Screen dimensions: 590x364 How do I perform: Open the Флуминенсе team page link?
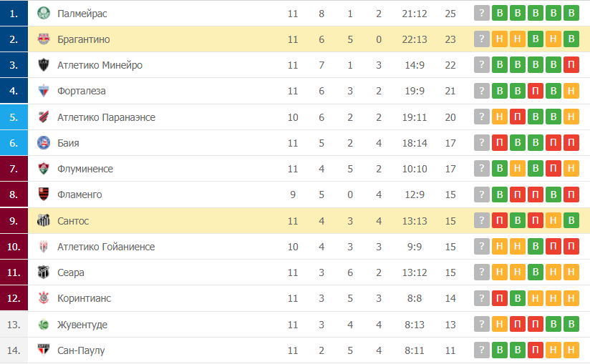pos(85,169)
